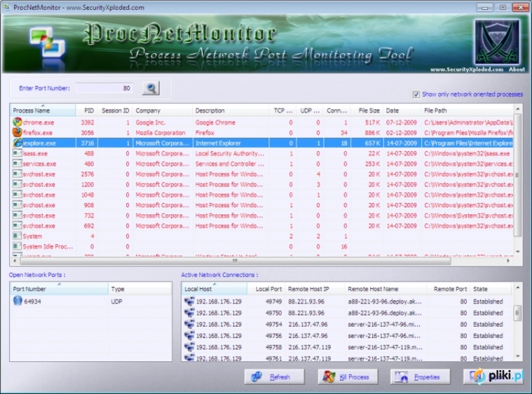Click the System Idle Process icon

click(x=17, y=246)
